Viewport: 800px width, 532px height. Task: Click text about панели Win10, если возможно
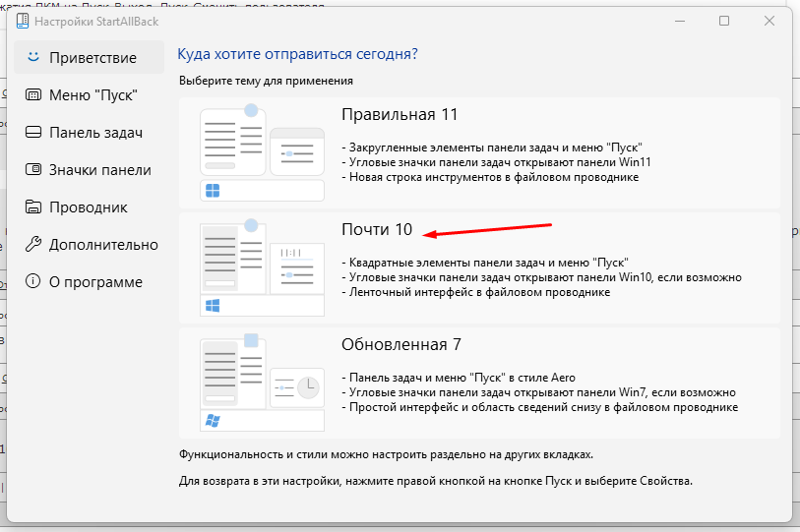[541, 277]
